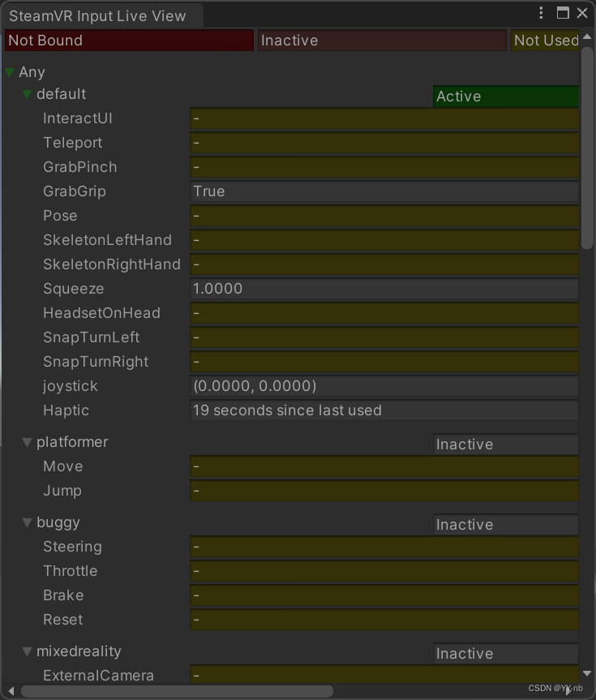This screenshot has width=596, height=700.
Task: Select the SkeletonLeftHand action label
Action: (x=107, y=240)
